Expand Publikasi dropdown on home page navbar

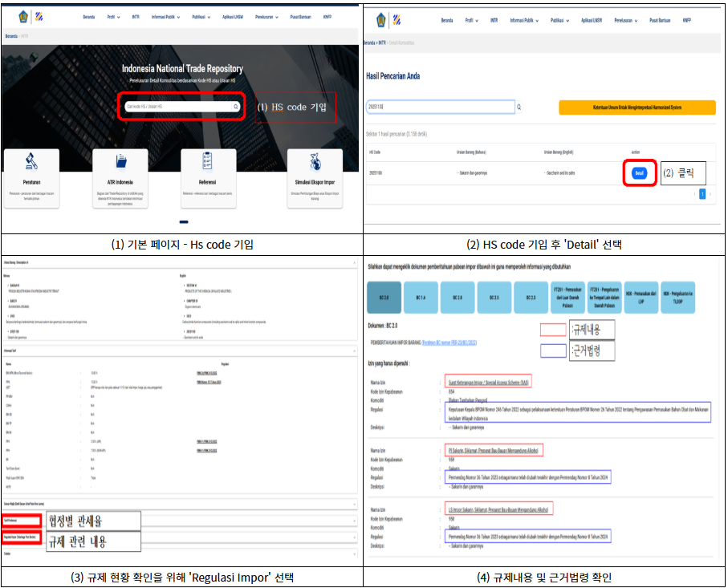pos(201,17)
